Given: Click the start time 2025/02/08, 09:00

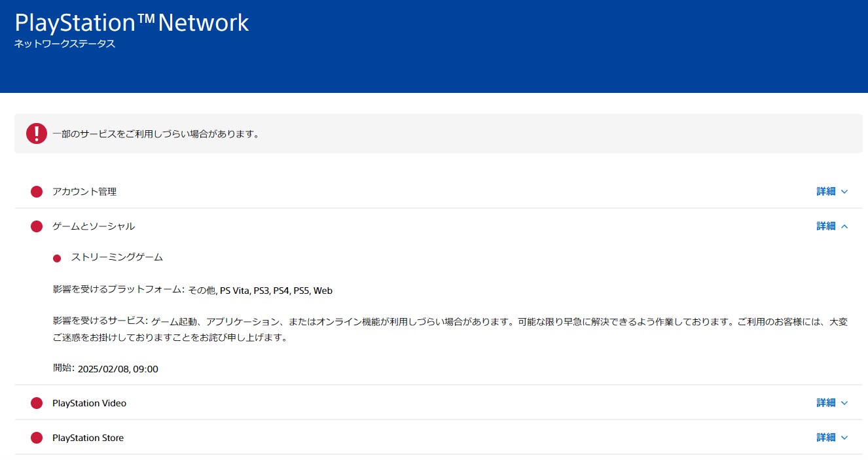Looking at the screenshot, I should click(118, 369).
